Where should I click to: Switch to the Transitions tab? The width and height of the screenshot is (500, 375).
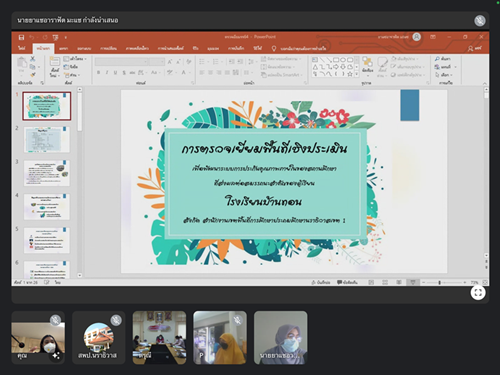click(109, 49)
